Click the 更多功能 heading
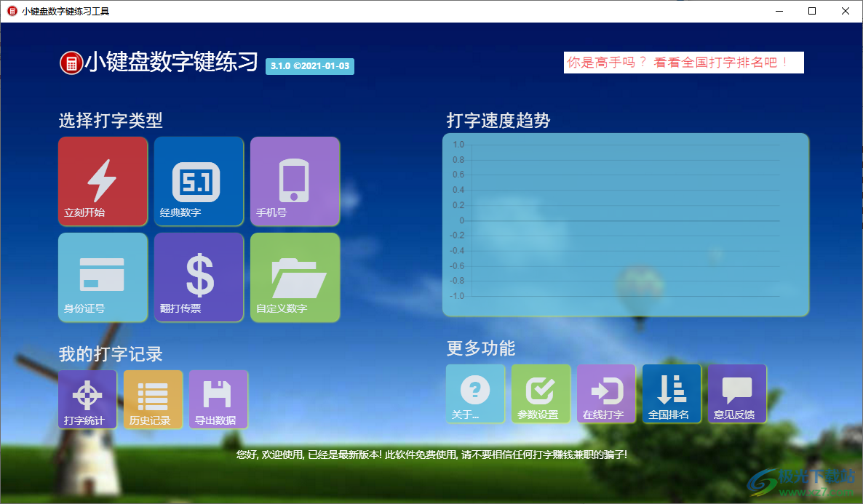Image resolution: width=863 pixels, height=504 pixels. pos(481,348)
